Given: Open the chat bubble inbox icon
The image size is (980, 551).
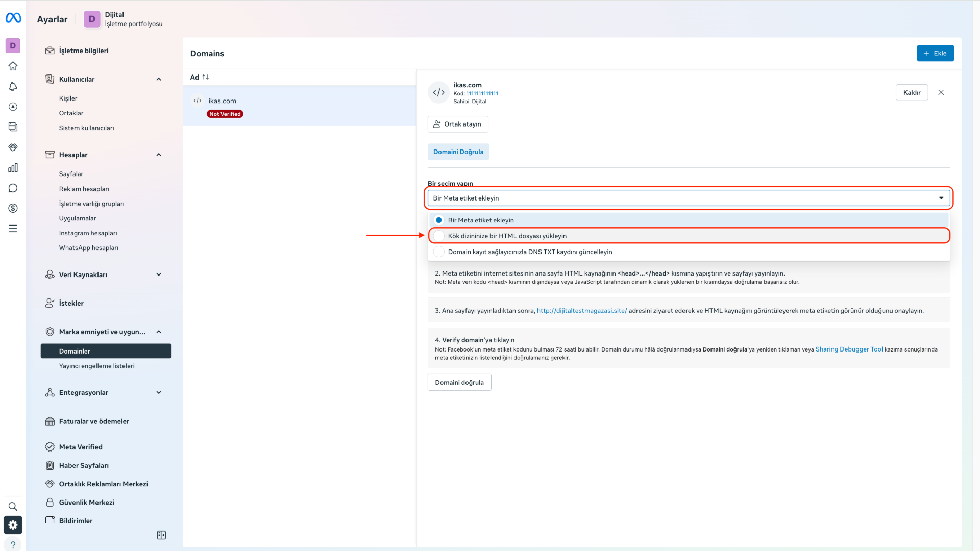Looking at the screenshot, I should pos(13,188).
